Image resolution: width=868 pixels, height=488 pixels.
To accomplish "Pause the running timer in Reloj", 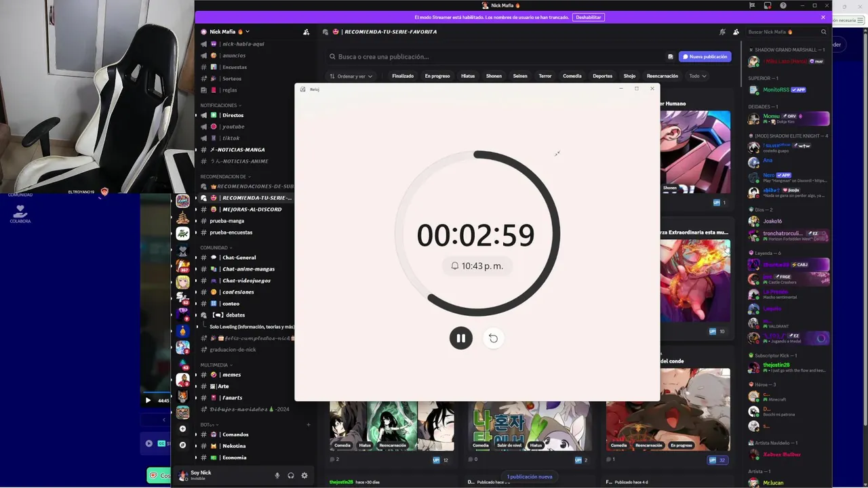I will [x=460, y=338].
